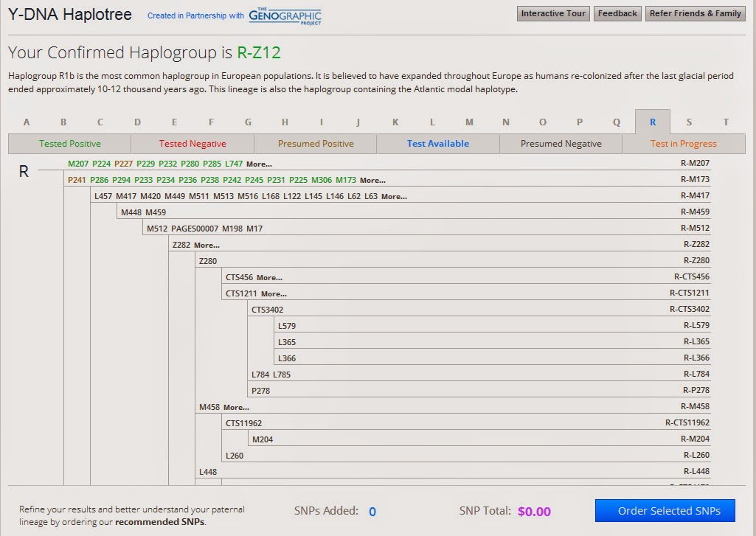Expand More... on the L457 row
The width and height of the screenshot is (756, 536).
[x=394, y=197]
